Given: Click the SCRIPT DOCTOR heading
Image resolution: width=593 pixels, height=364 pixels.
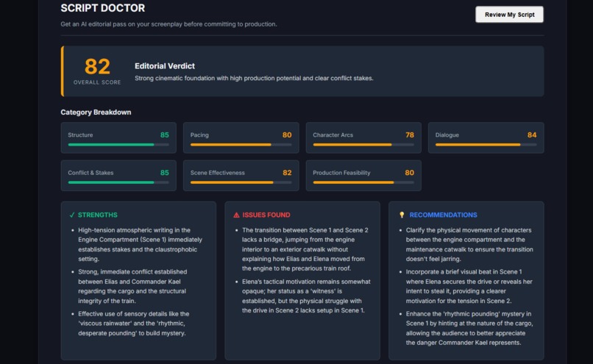Looking at the screenshot, I should [102, 8].
